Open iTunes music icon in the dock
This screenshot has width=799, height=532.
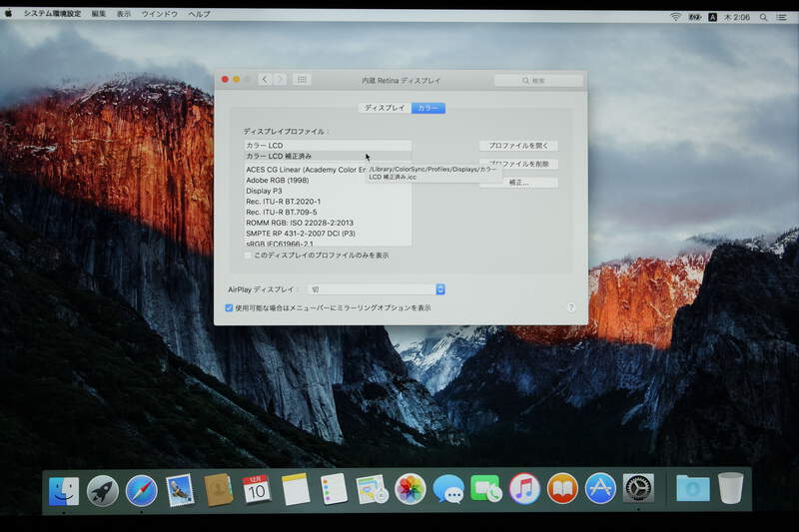[x=524, y=489]
